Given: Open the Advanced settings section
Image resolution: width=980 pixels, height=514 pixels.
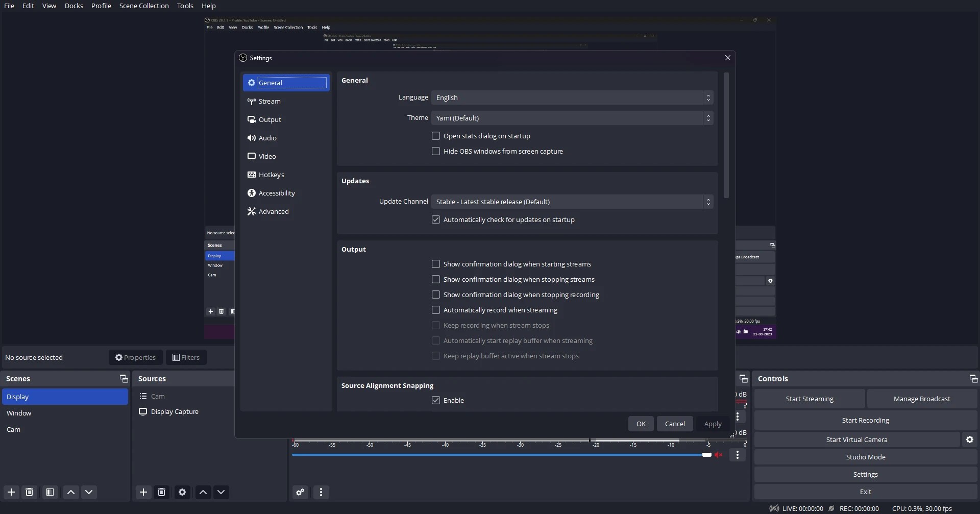Looking at the screenshot, I should (x=274, y=211).
